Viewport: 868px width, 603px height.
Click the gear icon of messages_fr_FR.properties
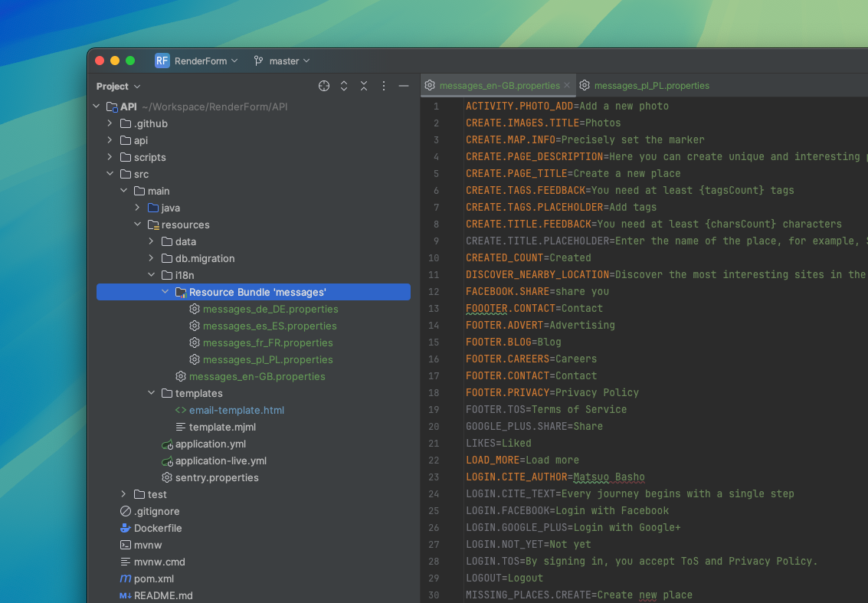[195, 342]
